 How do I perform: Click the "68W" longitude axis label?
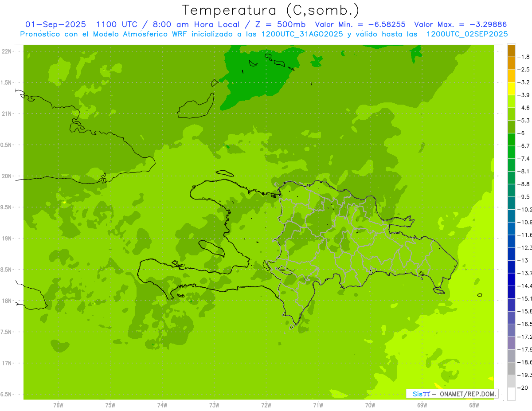(x=474, y=405)
